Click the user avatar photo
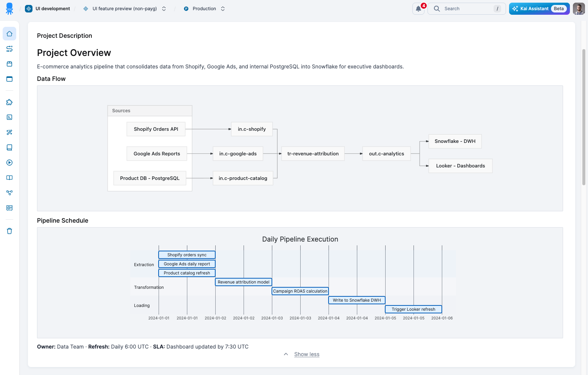Image resolution: width=588 pixels, height=375 pixels. coord(579,9)
